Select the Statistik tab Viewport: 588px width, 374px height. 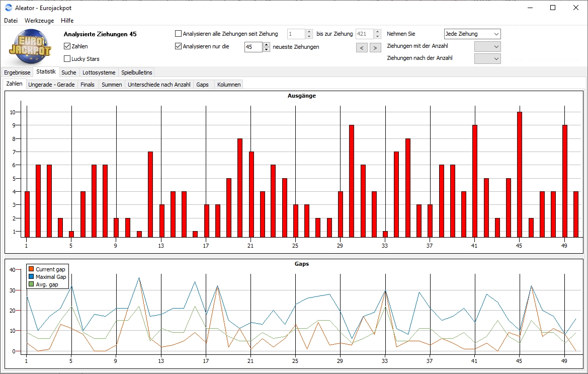[x=46, y=71]
